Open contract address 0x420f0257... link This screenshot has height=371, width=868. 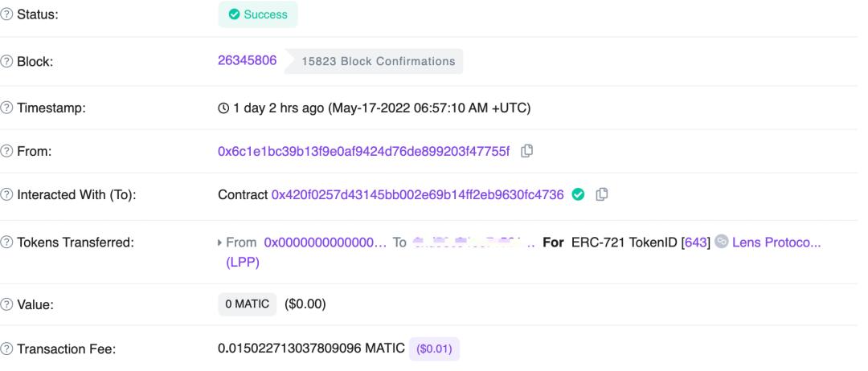pyautogui.click(x=417, y=194)
